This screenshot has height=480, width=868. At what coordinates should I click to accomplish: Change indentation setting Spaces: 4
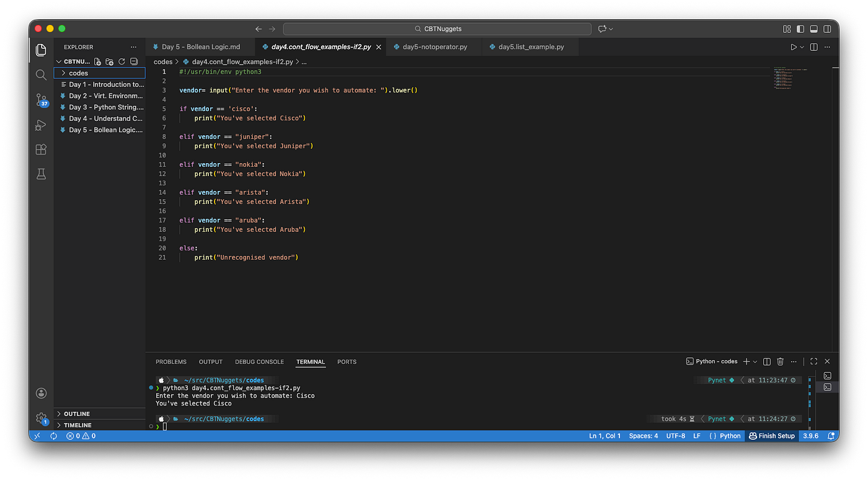pyautogui.click(x=644, y=436)
